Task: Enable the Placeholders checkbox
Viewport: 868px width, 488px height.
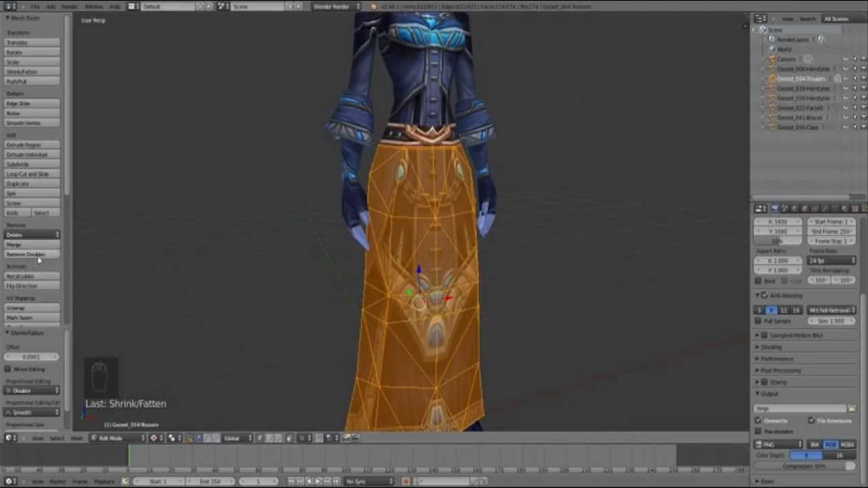Action: [759, 431]
